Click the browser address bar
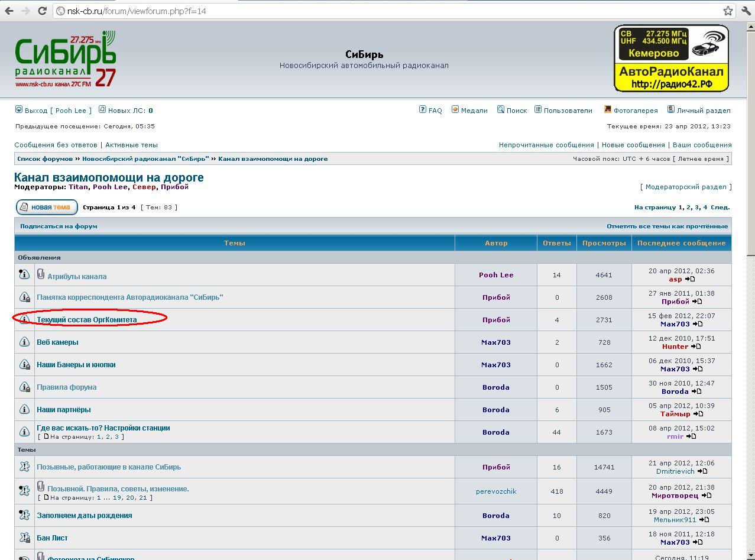The width and height of the screenshot is (755, 560). 384,11
